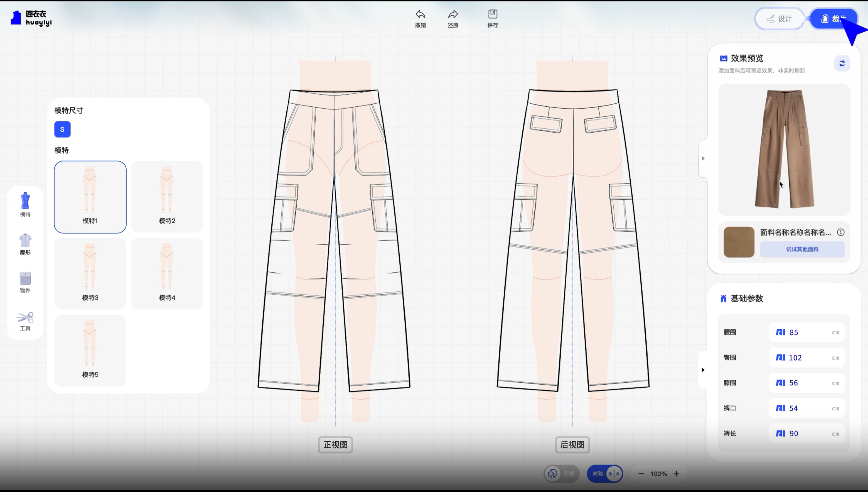This screenshot has width=868, height=492.
Task: Click 试试其他面料 button
Action: [x=802, y=249]
